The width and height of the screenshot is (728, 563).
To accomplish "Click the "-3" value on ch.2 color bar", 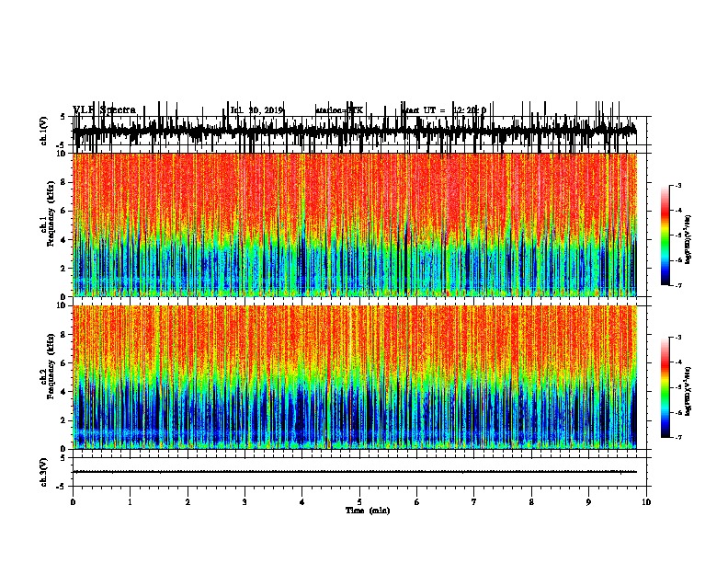I will (678, 338).
